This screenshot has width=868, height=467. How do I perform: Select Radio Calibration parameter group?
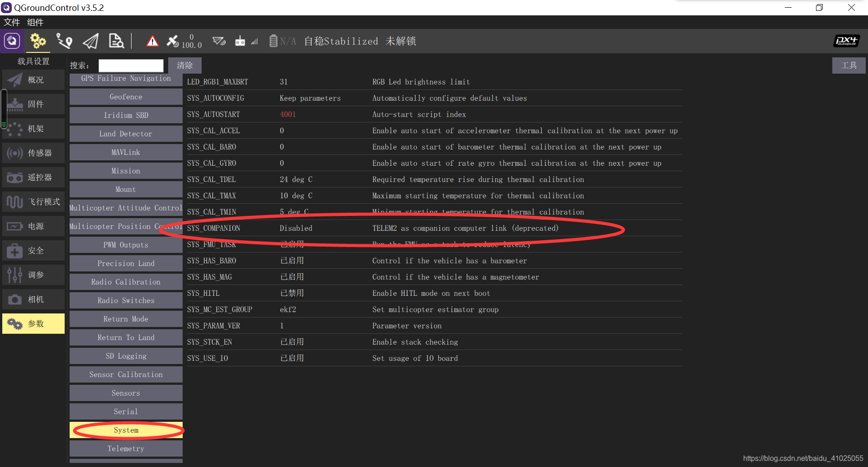click(126, 282)
